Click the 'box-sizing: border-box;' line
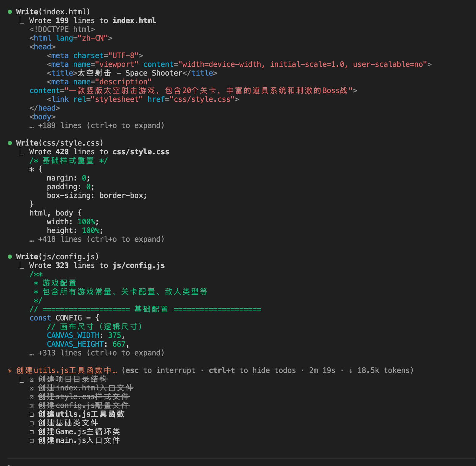Viewport: 476px width, 466px height. point(97,196)
